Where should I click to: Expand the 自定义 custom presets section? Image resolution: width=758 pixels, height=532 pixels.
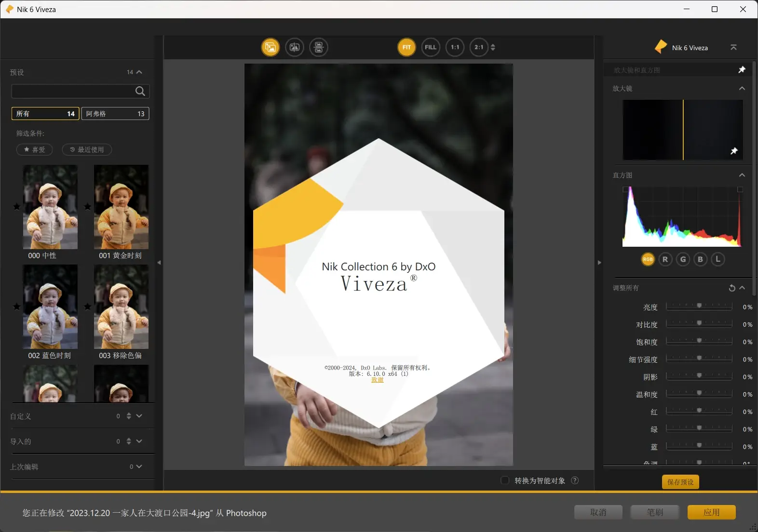click(139, 416)
